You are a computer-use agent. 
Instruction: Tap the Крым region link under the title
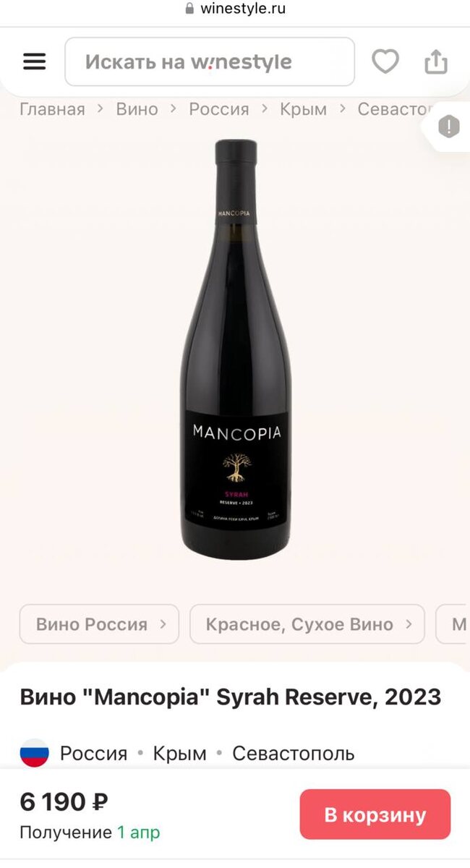coord(179,753)
